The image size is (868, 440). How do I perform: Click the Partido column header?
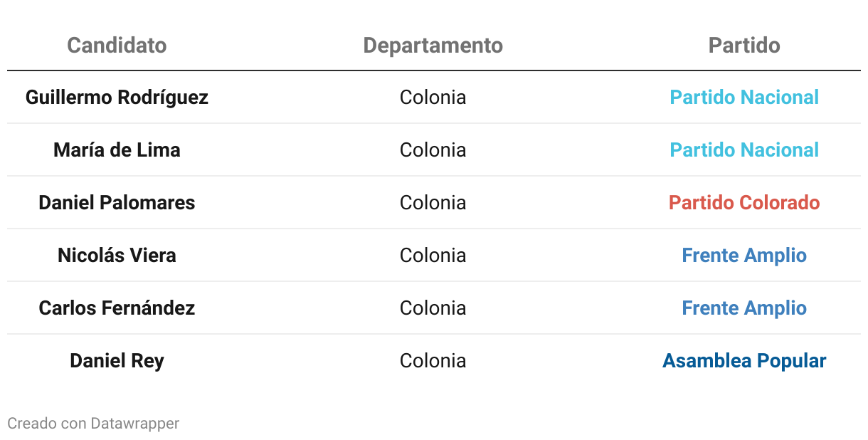pos(744,46)
